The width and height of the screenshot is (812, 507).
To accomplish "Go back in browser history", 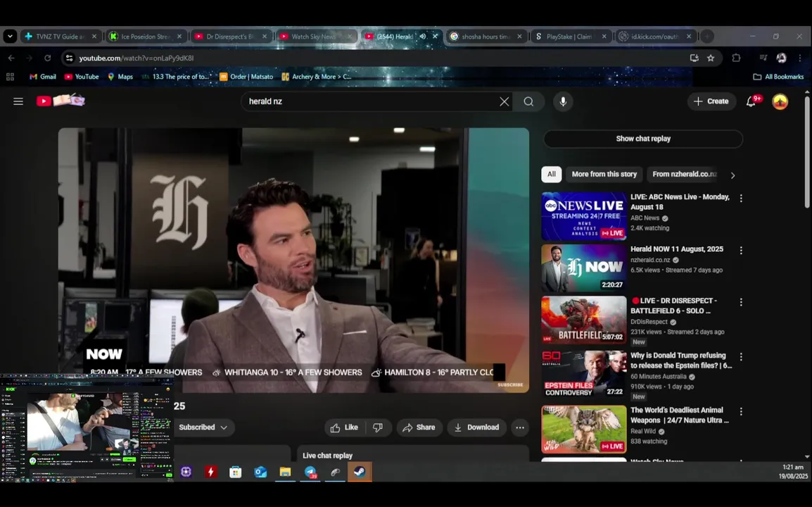I will click(11, 58).
